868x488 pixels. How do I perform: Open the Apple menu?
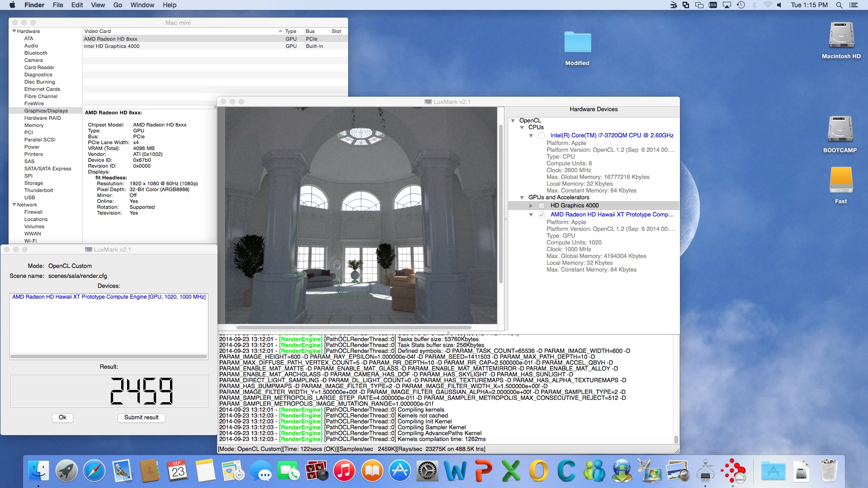pos(13,5)
